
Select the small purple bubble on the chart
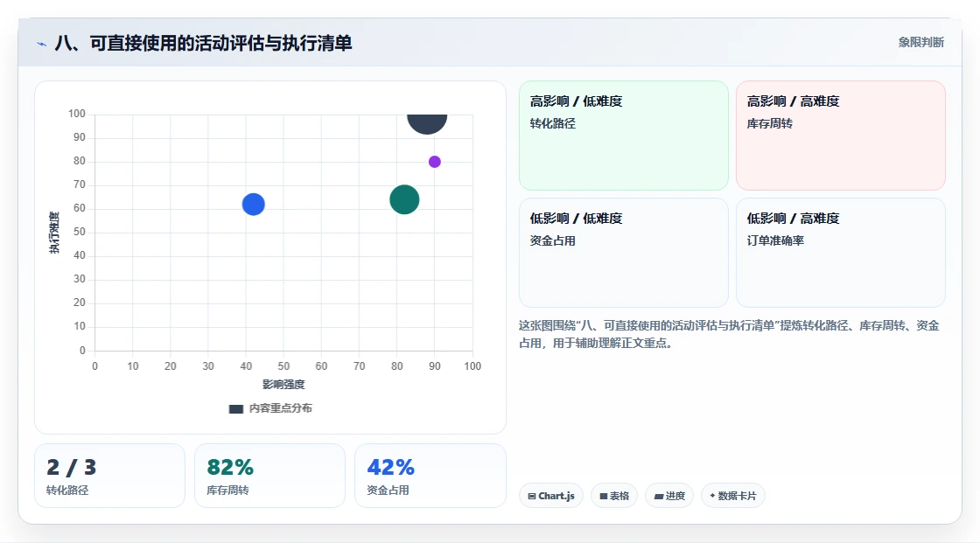434,162
